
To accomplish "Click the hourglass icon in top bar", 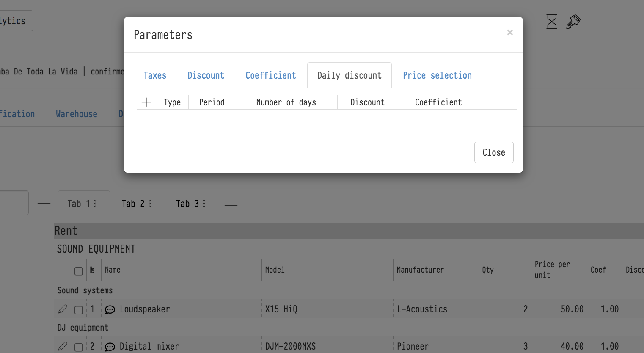I will pos(552,22).
